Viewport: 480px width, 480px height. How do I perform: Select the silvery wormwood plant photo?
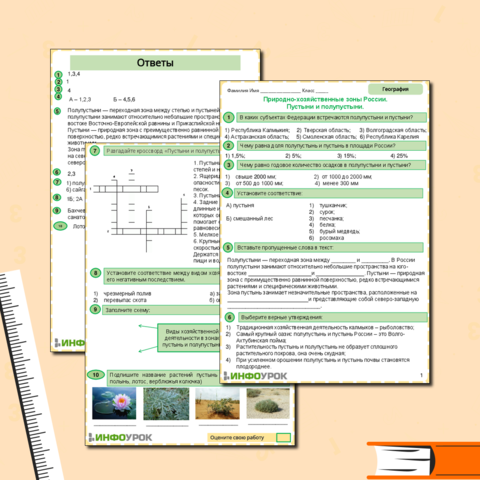click(x=166, y=403)
